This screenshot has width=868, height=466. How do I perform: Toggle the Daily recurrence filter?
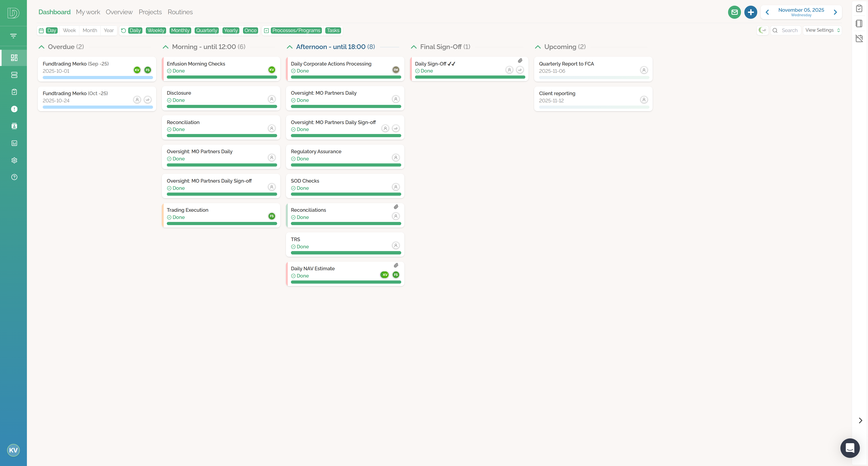pyautogui.click(x=135, y=30)
